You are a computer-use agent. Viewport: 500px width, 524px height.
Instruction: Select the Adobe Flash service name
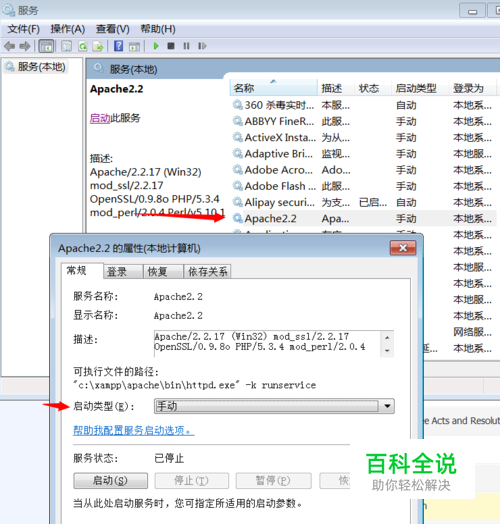280,185
